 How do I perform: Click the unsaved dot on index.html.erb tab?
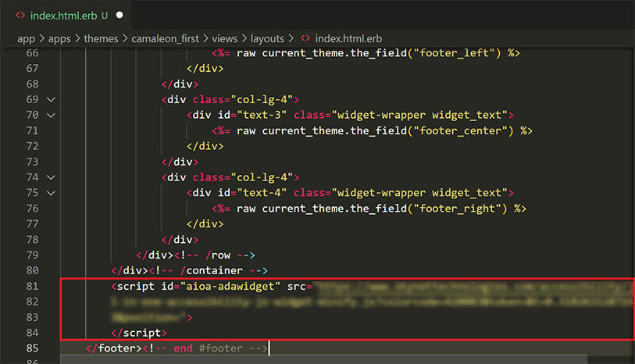pyautogui.click(x=120, y=15)
